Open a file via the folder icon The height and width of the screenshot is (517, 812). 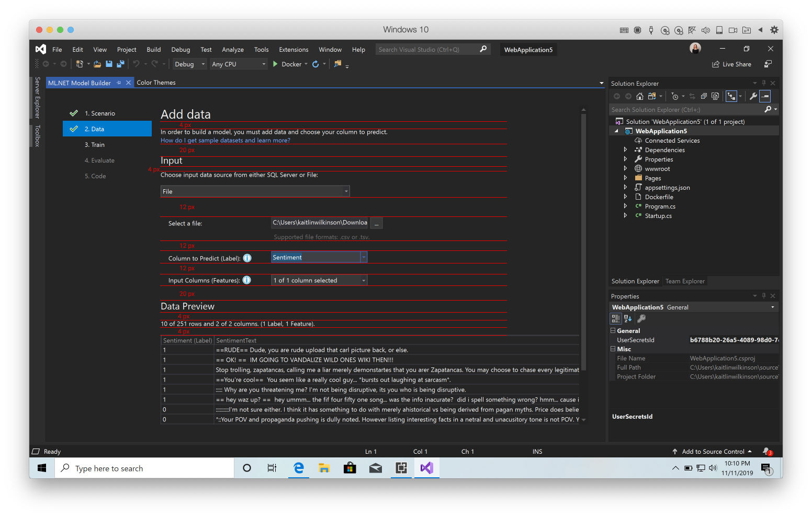click(97, 64)
